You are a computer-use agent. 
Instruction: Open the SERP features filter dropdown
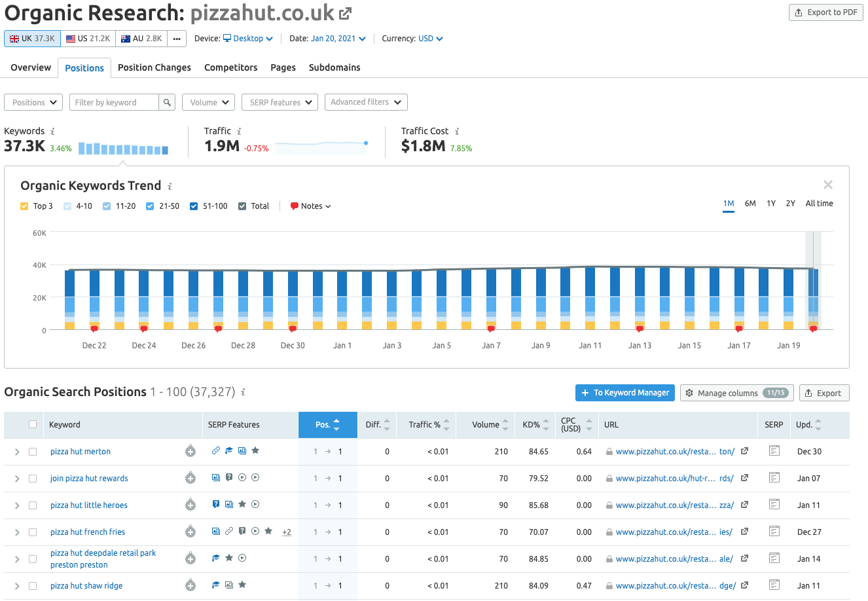280,102
